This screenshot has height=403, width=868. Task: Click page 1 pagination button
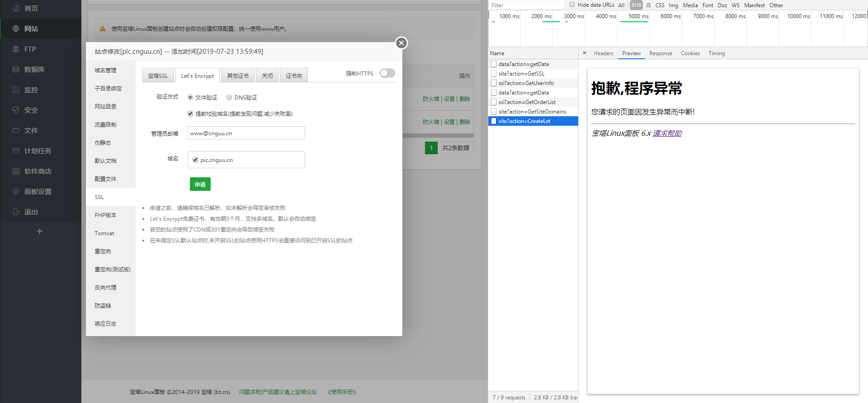click(431, 148)
